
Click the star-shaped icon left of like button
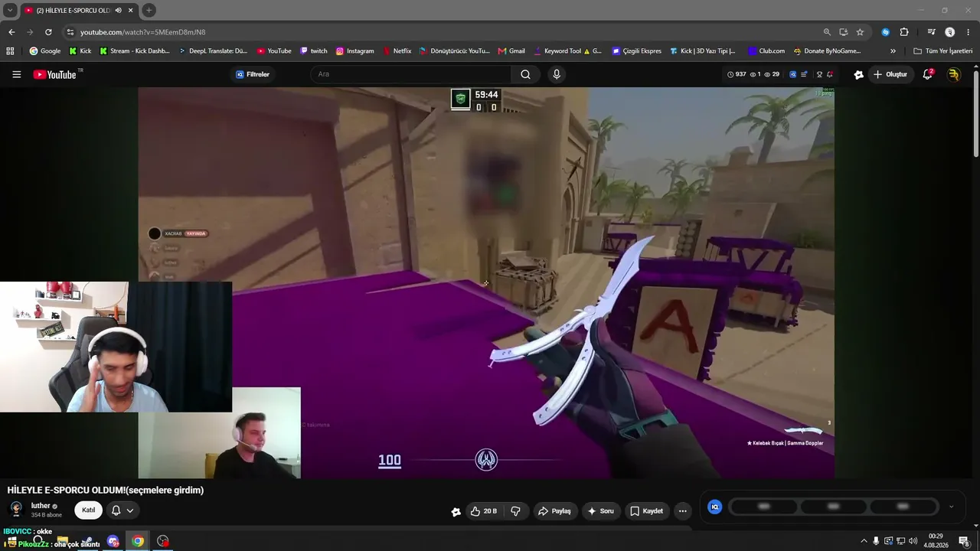pyautogui.click(x=456, y=511)
